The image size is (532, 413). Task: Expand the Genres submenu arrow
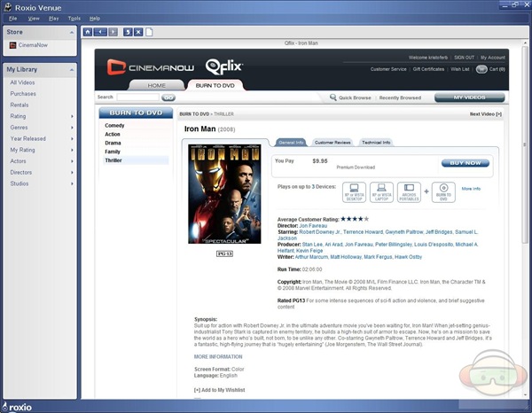click(x=72, y=128)
